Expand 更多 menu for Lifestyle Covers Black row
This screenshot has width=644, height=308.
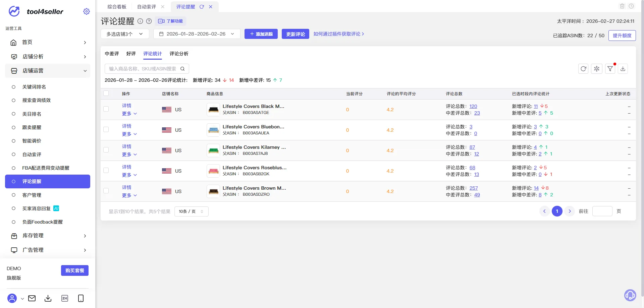pyautogui.click(x=129, y=114)
